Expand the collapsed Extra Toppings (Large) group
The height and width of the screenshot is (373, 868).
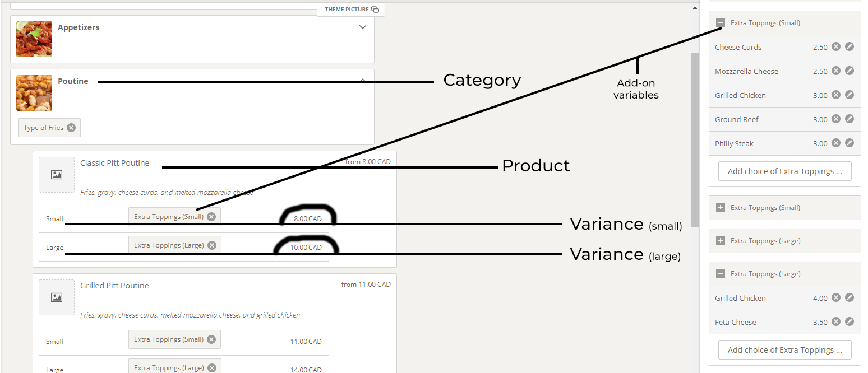(x=721, y=241)
